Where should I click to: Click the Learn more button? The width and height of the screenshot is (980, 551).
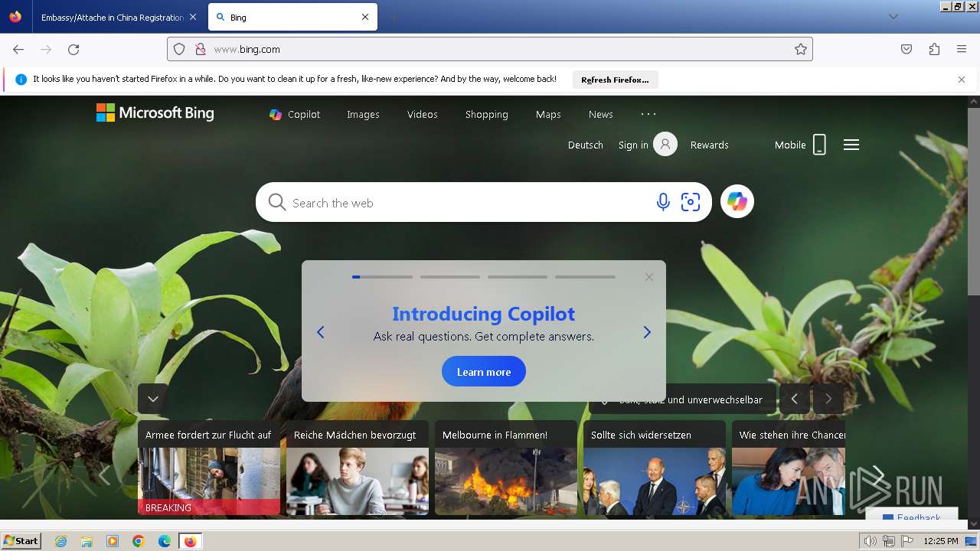pos(484,371)
